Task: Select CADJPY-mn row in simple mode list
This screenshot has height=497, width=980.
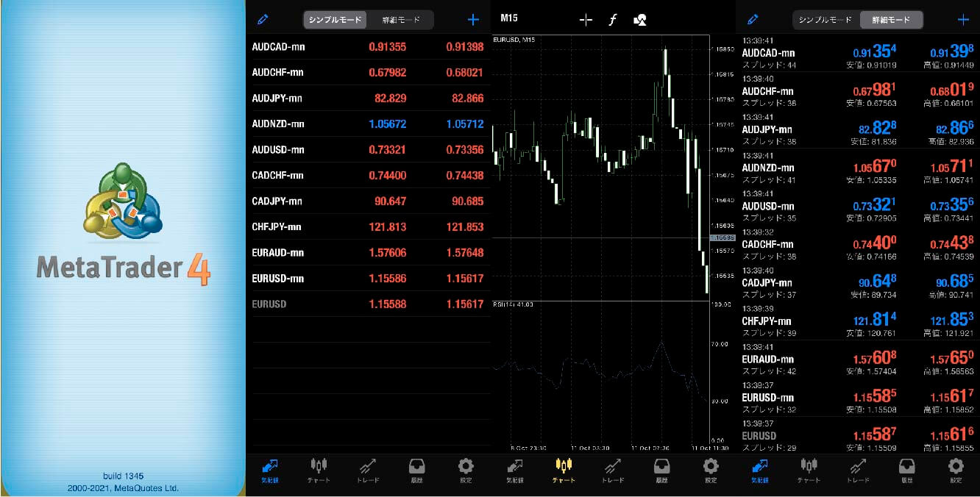Action: (368, 201)
